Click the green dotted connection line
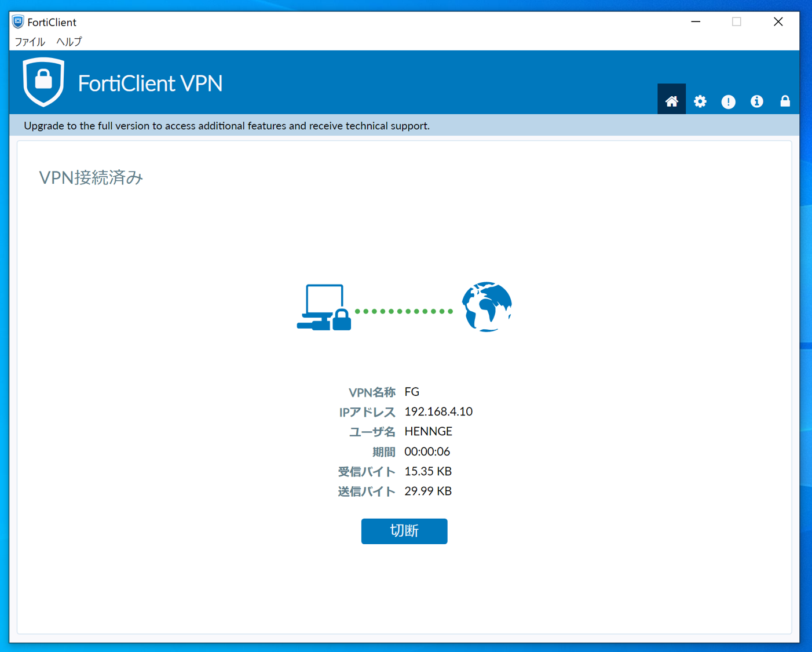 [x=404, y=311]
